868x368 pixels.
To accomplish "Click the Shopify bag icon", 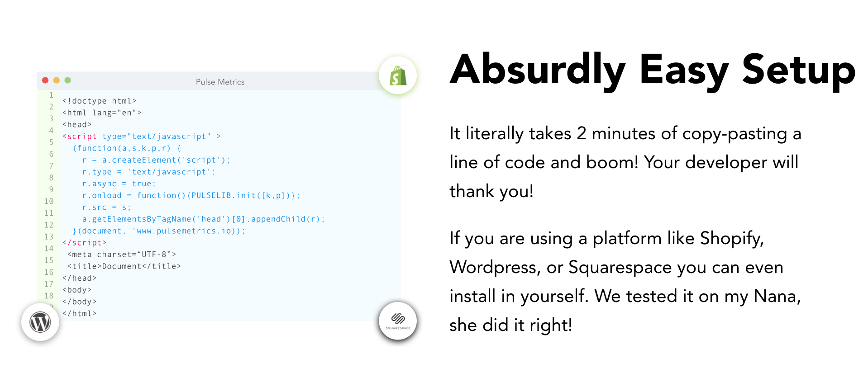I will click(x=398, y=76).
